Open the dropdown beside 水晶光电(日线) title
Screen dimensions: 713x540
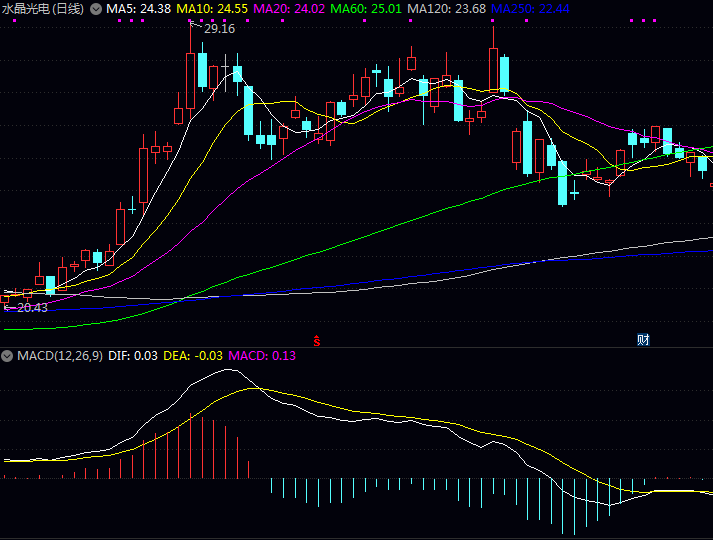point(96,8)
